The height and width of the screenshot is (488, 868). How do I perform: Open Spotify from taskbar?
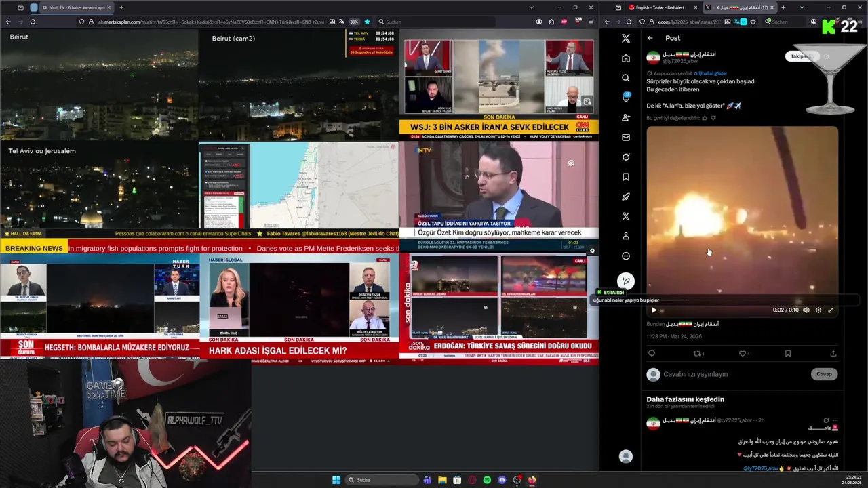click(x=487, y=480)
